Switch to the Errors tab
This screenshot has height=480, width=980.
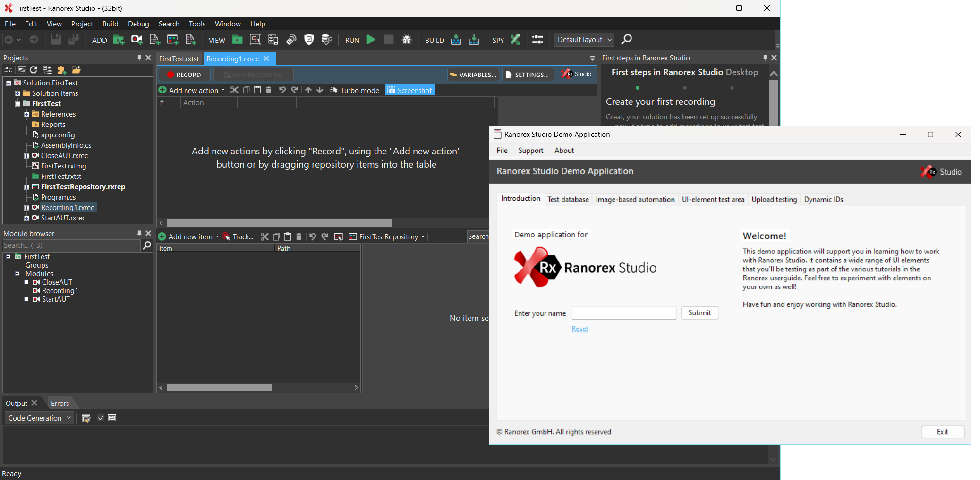pos(60,403)
